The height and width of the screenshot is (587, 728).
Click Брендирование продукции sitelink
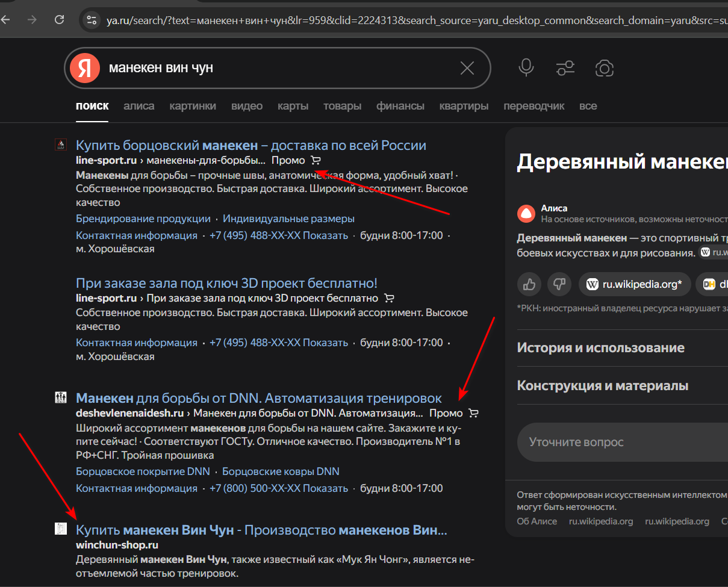click(143, 219)
